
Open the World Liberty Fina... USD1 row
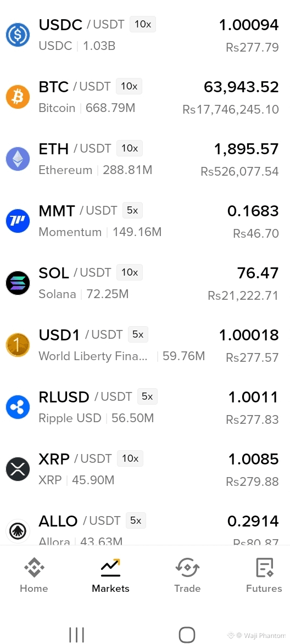coord(145,345)
